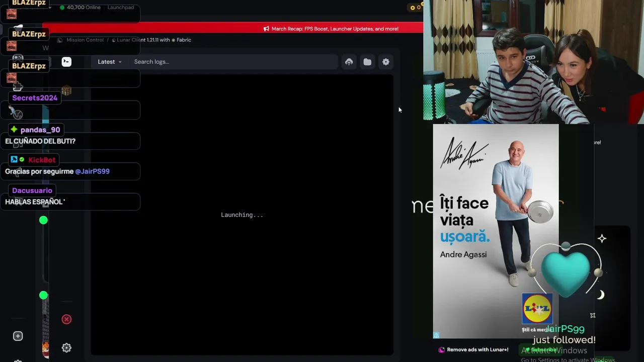The width and height of the screenshot is (644, 362).
Task: Click the Lidl logo in the ad
Action: pyautogui.click(x=537, y=309)
